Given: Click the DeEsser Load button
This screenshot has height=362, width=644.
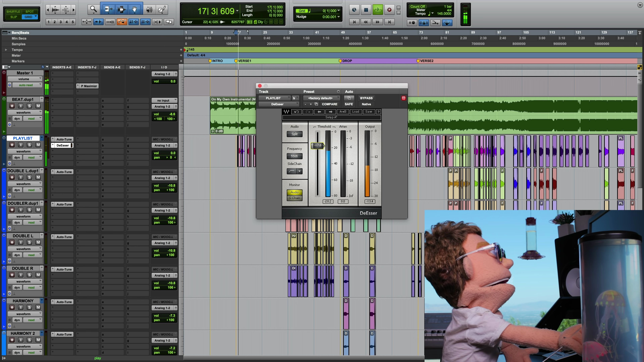Looking at the screenshot, I should (x=356, y=112).
